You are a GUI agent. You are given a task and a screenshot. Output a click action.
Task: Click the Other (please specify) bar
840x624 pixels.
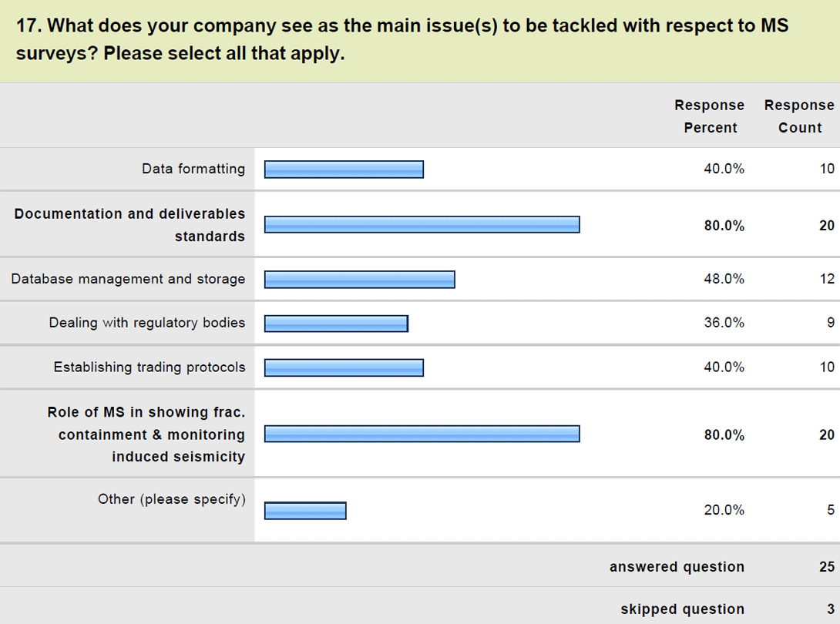point(305,511)
